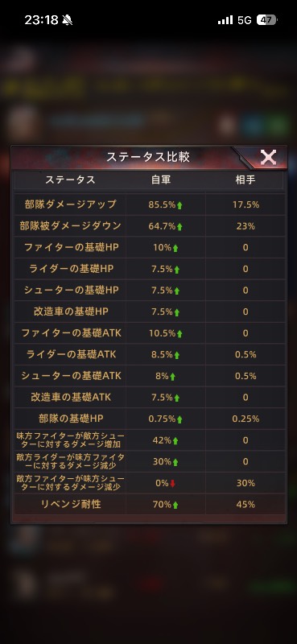Tap green arrow next to 64.7%
The image size is (297, 644).
pyautogui.click(x=179, y=227)
